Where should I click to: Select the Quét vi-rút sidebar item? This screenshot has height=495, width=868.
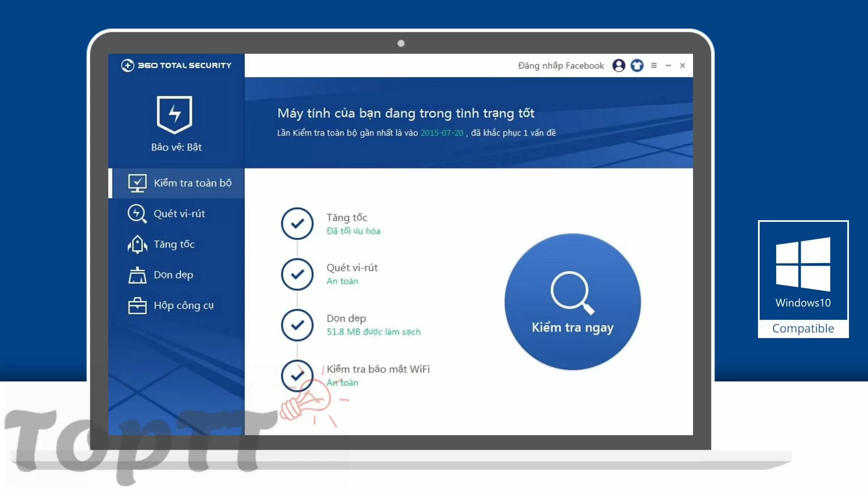(176, 214)
